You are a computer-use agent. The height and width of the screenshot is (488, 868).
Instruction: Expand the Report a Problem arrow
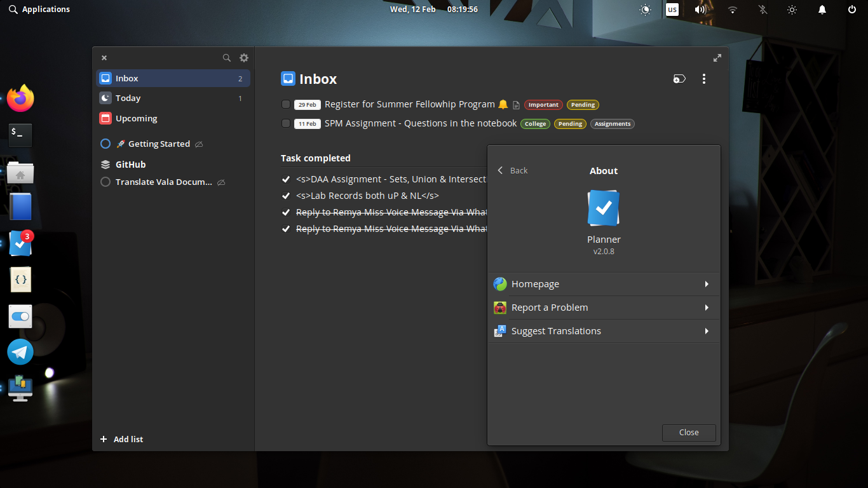pyautogui.click(x=707, y=308)
